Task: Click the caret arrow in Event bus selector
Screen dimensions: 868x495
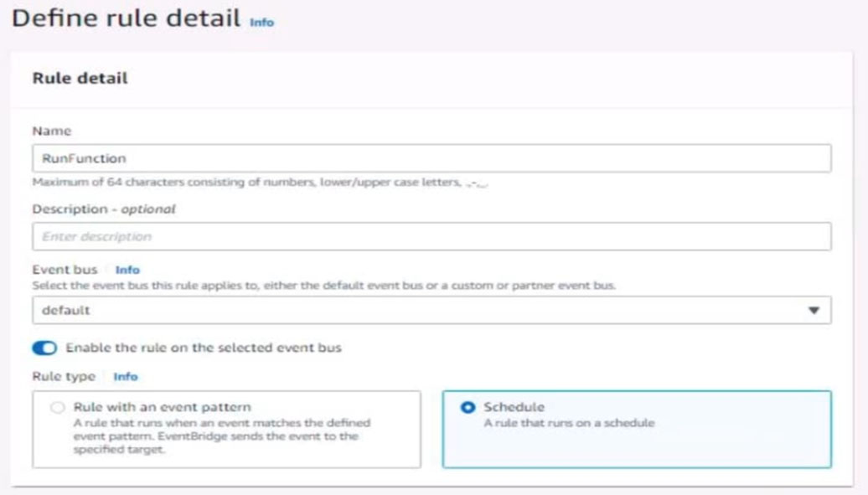Action: point(813,311)
